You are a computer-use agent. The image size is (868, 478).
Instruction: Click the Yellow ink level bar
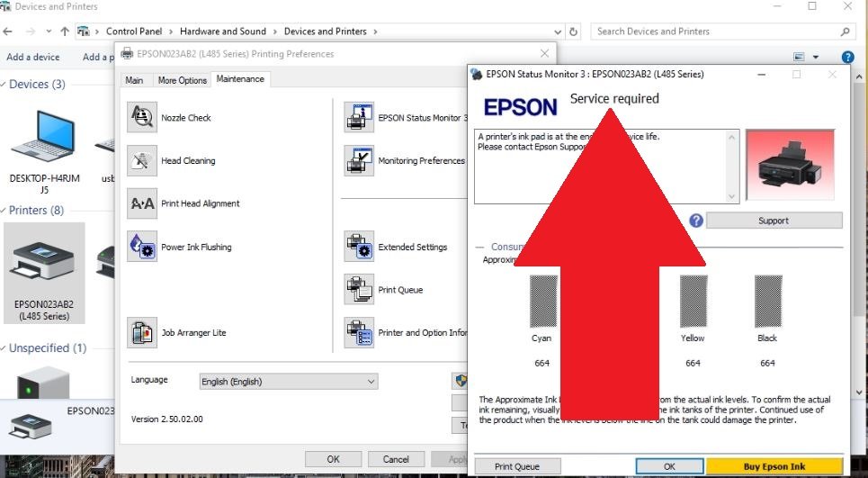(x=694, y=302)
